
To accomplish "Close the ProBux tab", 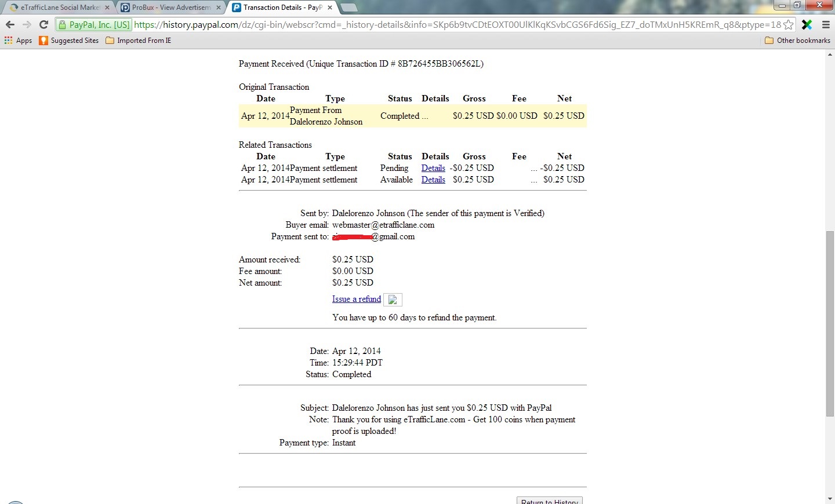I will pos(218,8).
